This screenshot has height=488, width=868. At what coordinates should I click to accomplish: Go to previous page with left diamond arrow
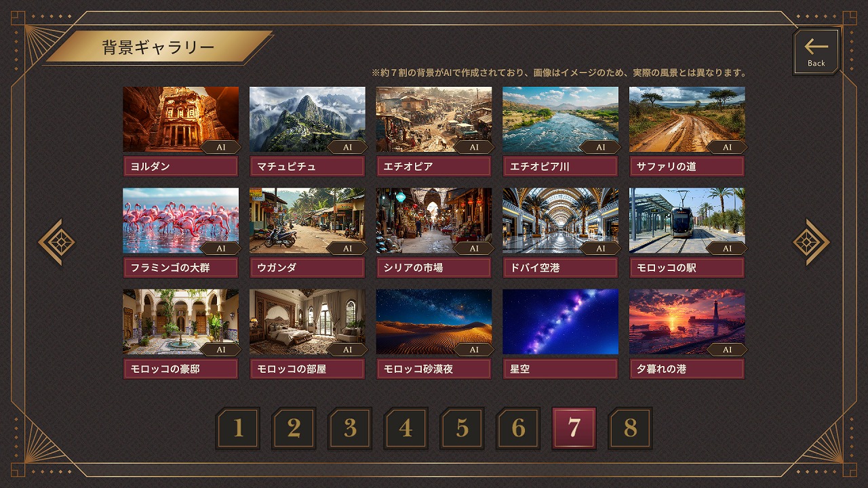click(56, 242)
